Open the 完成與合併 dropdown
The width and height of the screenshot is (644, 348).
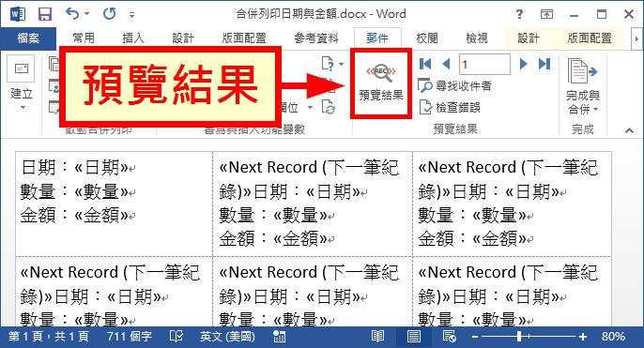(x=582, y=86)
